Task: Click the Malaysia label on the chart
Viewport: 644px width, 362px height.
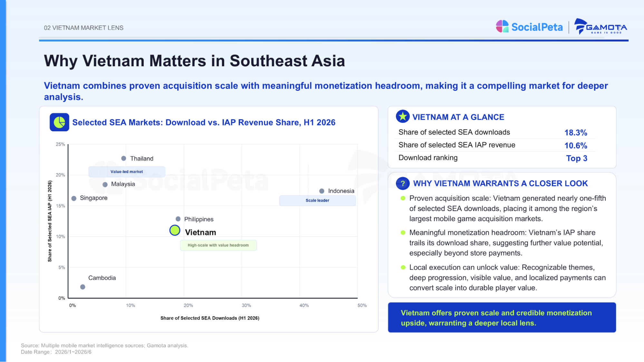Action: (x=123, y=184)
